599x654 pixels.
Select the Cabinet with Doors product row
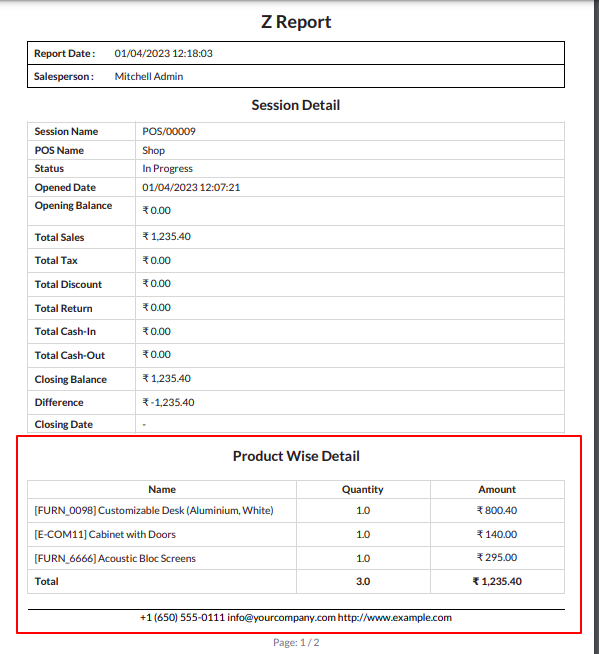click(x=296, y=534)
